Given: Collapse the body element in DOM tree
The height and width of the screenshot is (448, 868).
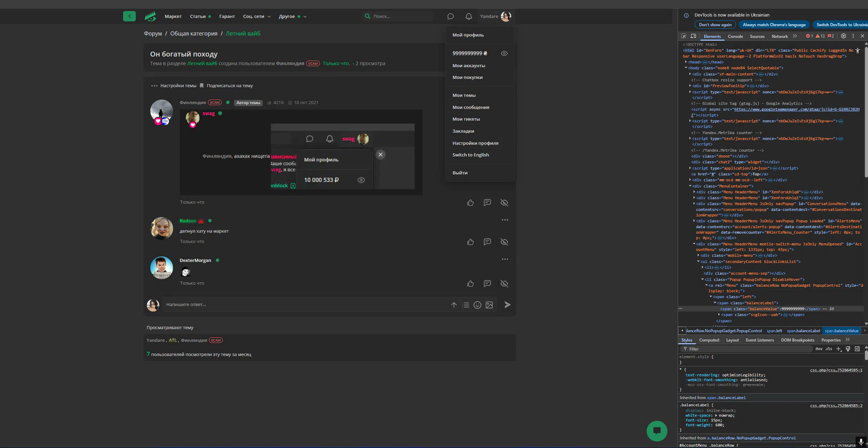Looking at the screenshot, I should (x=686, y=68).
